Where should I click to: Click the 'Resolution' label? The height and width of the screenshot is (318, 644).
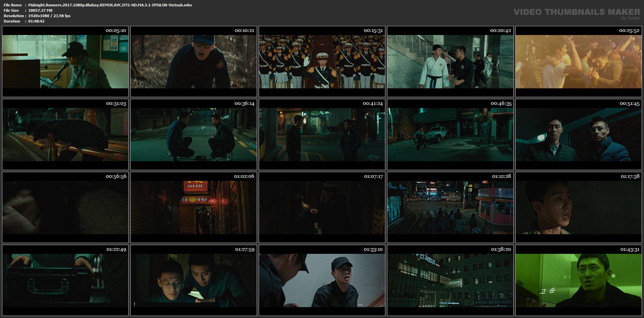[14, 16]
